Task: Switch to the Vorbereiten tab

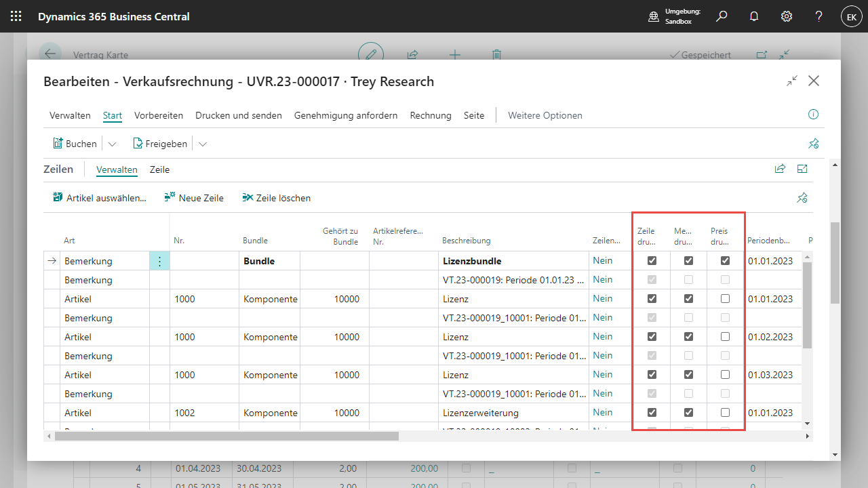Action: pyautogui.click(x=159, y=115)
